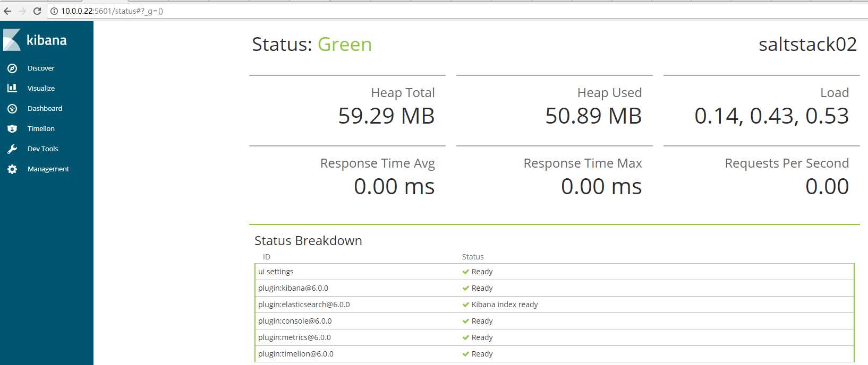This screenshot has height=365, width=868.
Task: Click plugin:console@6.0.0 ID cell
Action: coord(295,321)
